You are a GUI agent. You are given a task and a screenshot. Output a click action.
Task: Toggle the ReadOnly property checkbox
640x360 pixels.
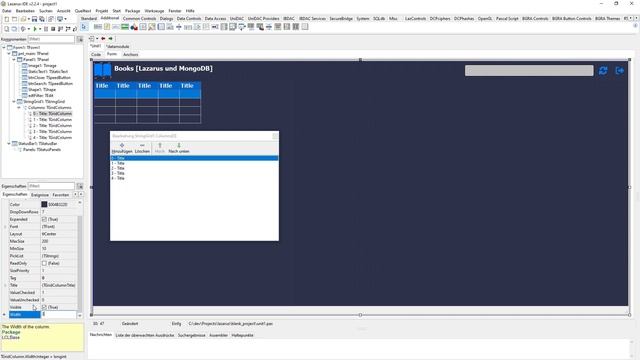point(44,263)
